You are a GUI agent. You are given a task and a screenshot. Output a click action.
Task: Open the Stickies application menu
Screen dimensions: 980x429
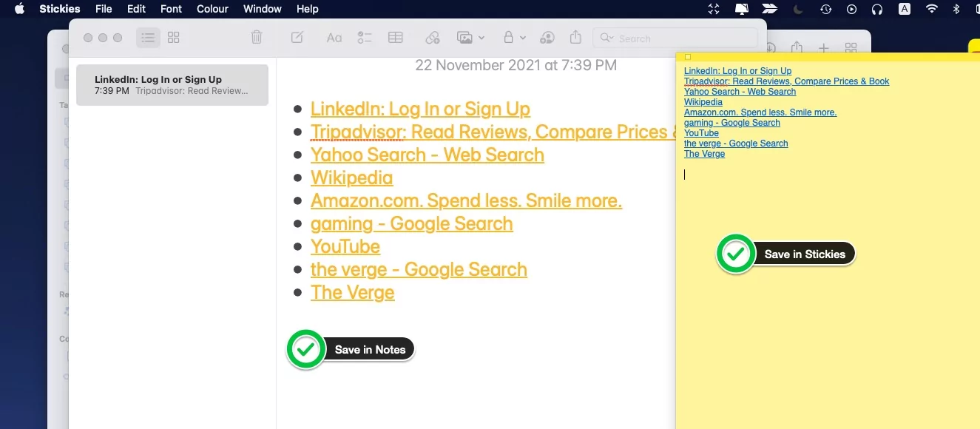coord(60,9)
